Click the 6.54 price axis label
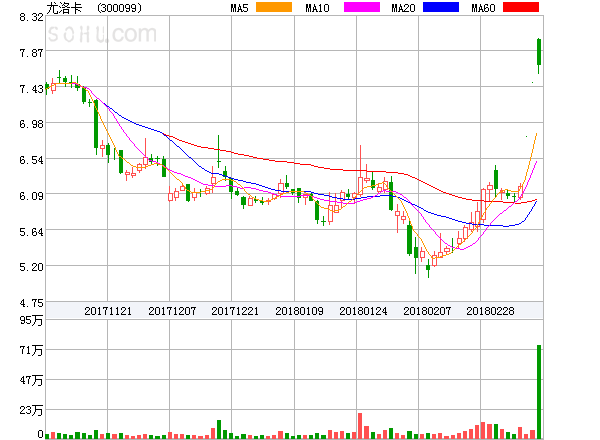Viewport: 600px width, 440px height. click(x=31, y=160)
